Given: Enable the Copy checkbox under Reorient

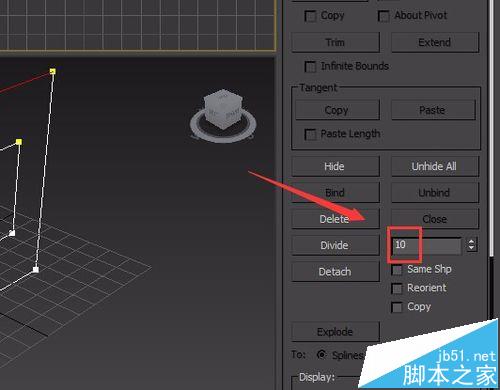Looking at the screenshot, I should 397,307.
